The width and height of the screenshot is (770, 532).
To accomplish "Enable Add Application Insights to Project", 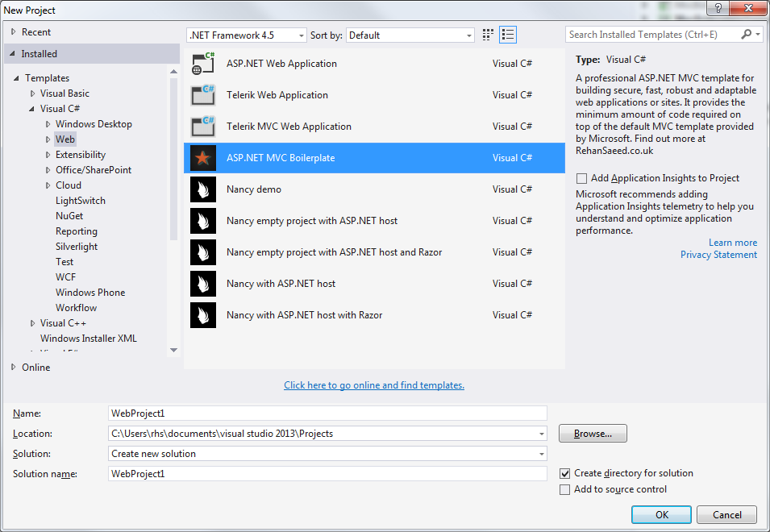I will pos(581,178).
